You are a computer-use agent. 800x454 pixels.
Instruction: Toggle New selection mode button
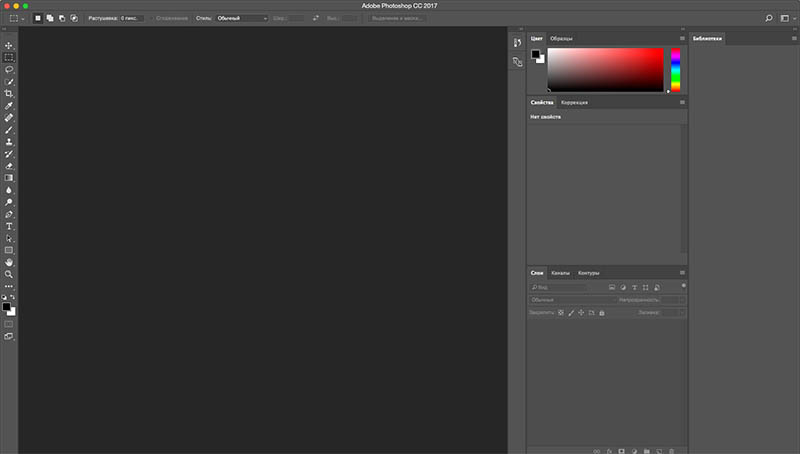pos(38,18)
